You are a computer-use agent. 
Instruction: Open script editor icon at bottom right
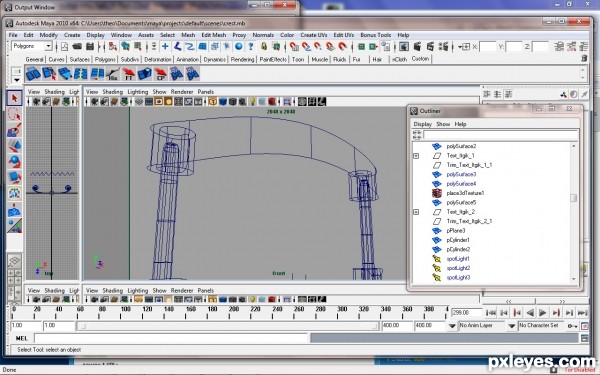584,338
